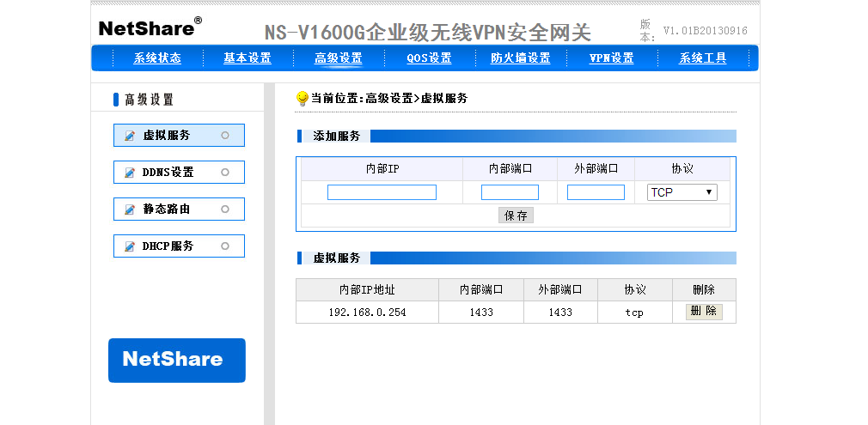Click the 高级设置 sidebar heading
This screenshot has height=425, width=868.
click(149, 100)
